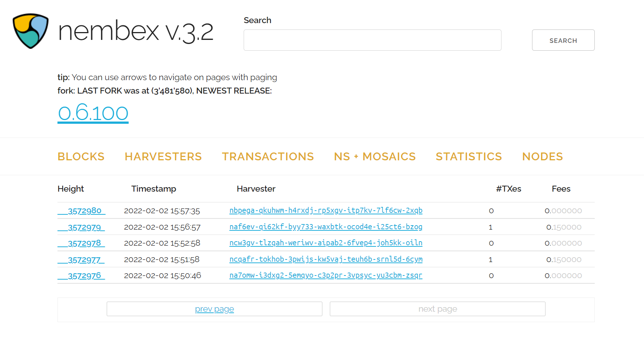
Task: View block 3572978 details
Action: (84, 243)
